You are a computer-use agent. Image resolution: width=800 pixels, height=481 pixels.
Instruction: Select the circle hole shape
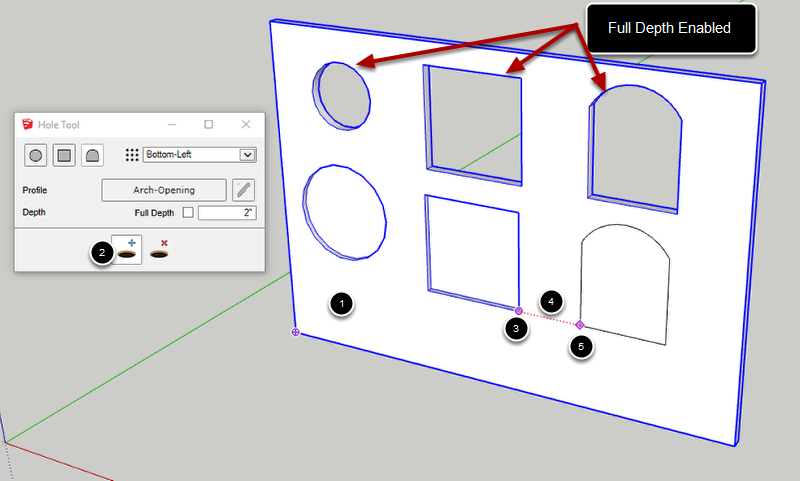[36, 155]
